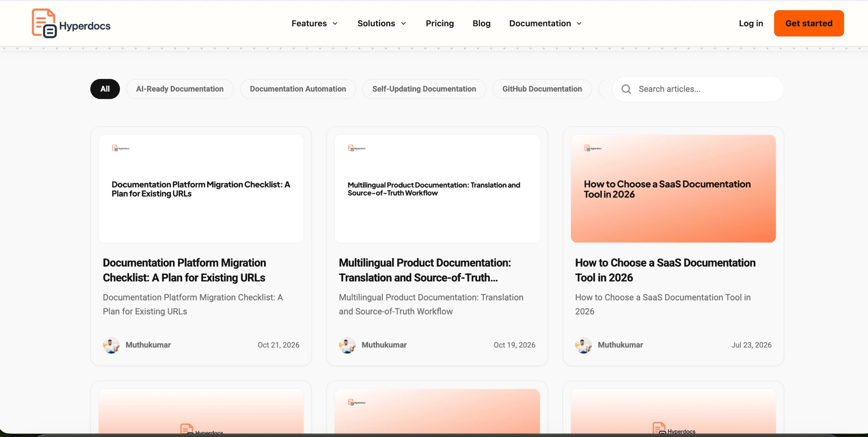The height and width of the screenshot is (437, 868).
Task: Click the Jul 23, 2026 date
Action: [751, 345]
